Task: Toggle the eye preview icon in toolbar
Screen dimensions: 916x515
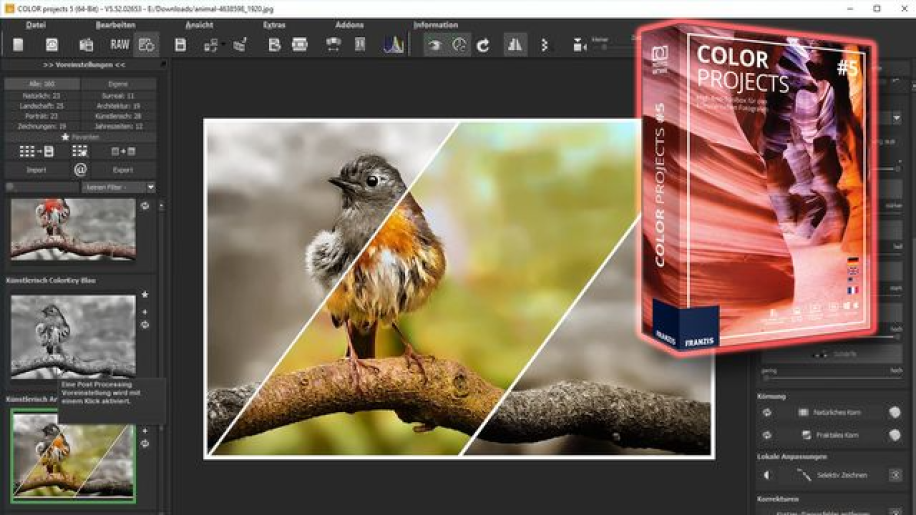Action: point(434,45)
